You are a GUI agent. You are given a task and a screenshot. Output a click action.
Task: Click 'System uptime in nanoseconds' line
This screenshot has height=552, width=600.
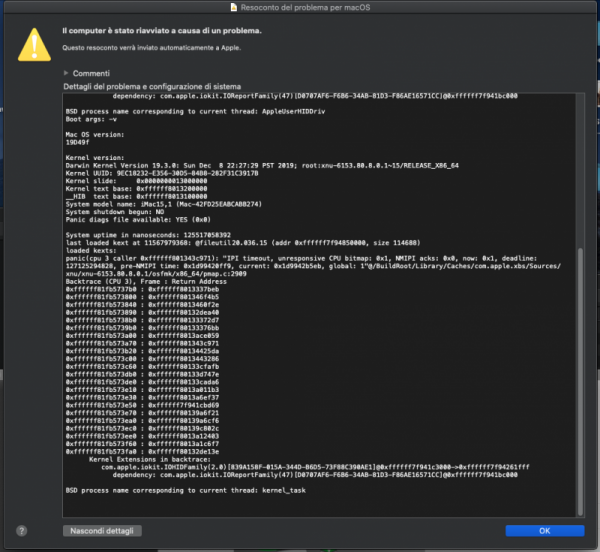click(148, 235)
